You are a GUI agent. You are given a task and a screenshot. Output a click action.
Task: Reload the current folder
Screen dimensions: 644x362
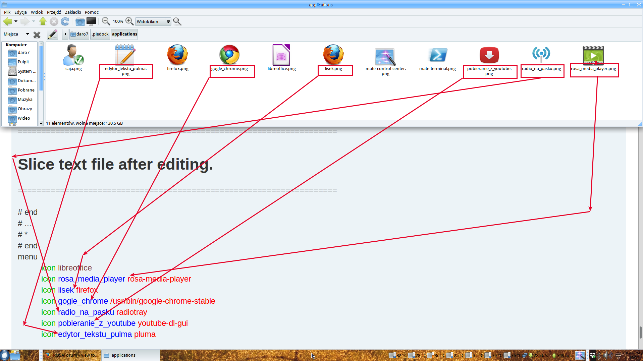pos(65,21)
